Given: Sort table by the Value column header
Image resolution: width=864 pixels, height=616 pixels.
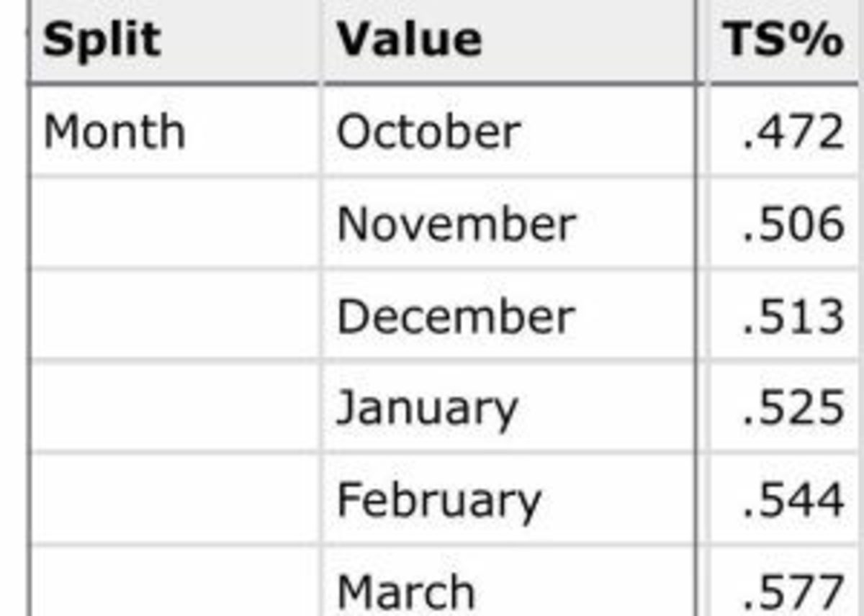Looking at the screenshot, I should tap(409, 39).
